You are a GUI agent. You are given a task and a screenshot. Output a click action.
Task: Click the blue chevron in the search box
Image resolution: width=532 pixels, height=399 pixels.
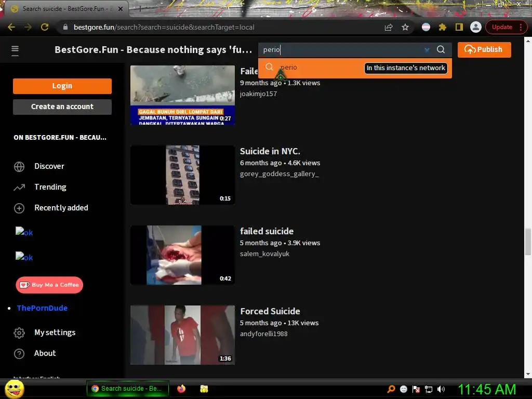click(x=427, y=50)
